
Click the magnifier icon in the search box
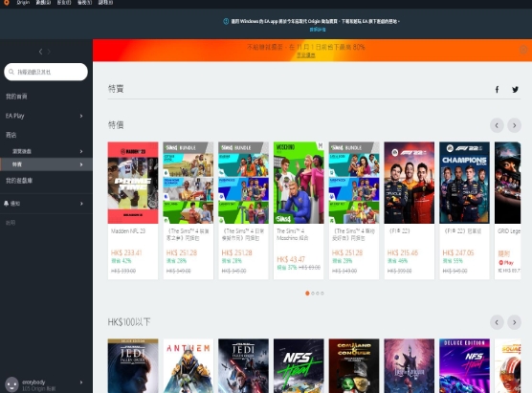[x=11, y=72]
